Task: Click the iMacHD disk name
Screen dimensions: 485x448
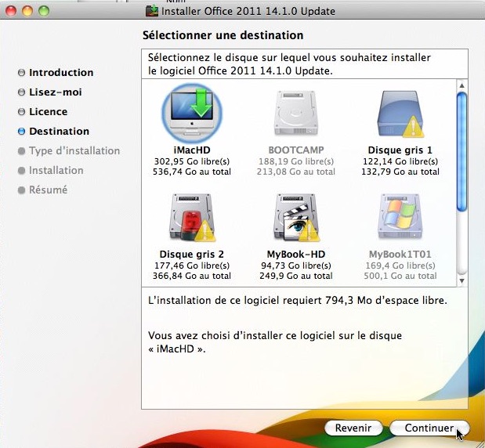Action: 192,150
